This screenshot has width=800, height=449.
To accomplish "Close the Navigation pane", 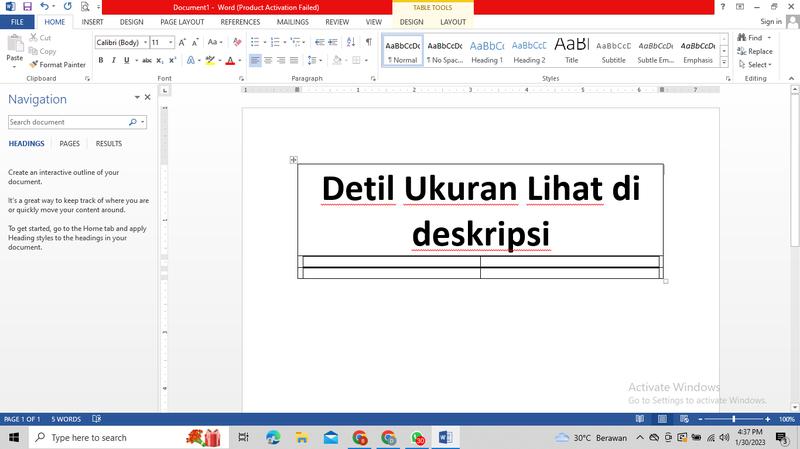I will click(x=147, y=97).
